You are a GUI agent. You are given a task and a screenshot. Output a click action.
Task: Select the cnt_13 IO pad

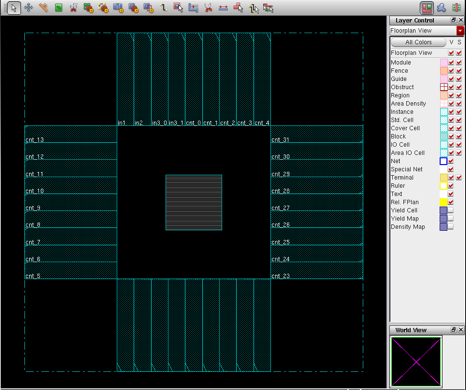(71, 134)
